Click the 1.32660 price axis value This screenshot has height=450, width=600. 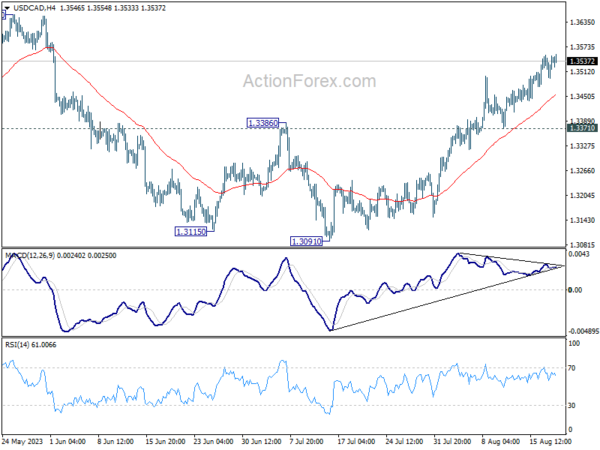[x=582, y=171]
